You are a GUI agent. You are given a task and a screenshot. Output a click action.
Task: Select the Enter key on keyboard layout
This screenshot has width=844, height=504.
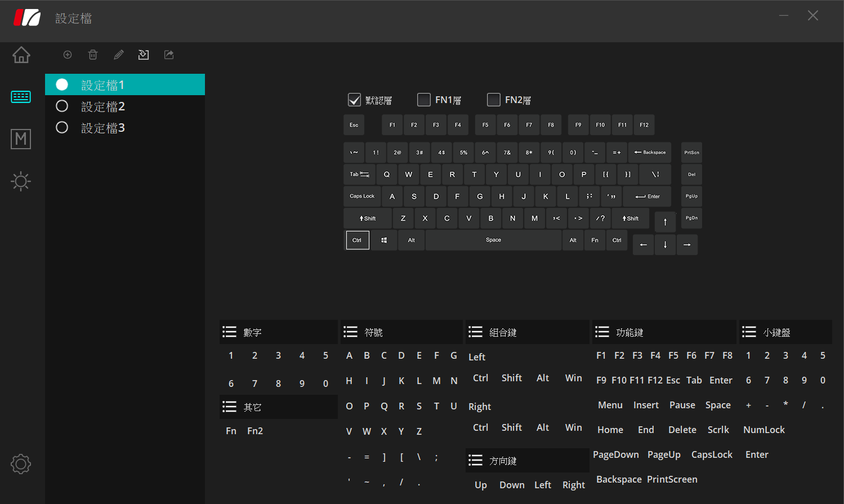click(647, 197)
